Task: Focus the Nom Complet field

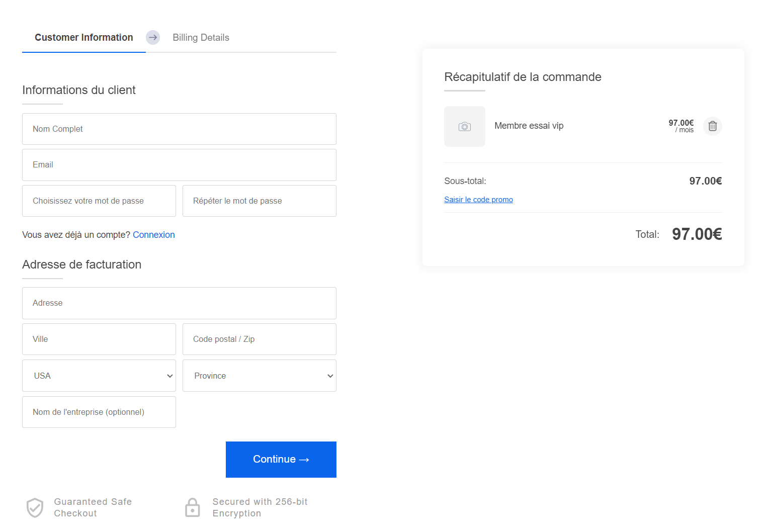Action: coord(179,129)
